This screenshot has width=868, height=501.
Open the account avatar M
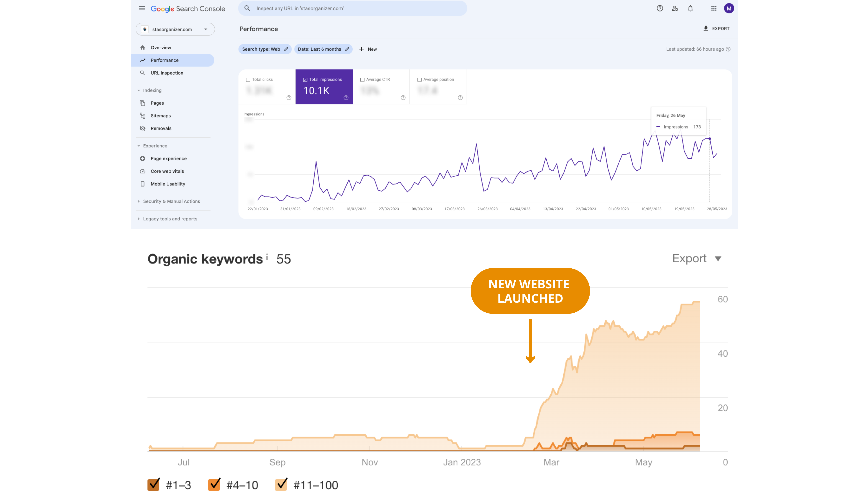[x=729, y=8]
